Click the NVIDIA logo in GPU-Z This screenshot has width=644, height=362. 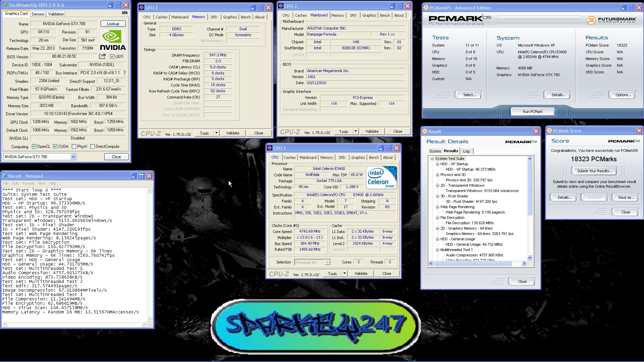(x=113, y=40)
